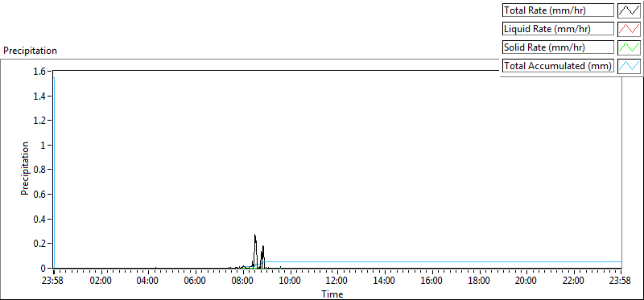644x300 pixels.
Task: Click the Precipitation chart caption
Action: coord(30,51)
